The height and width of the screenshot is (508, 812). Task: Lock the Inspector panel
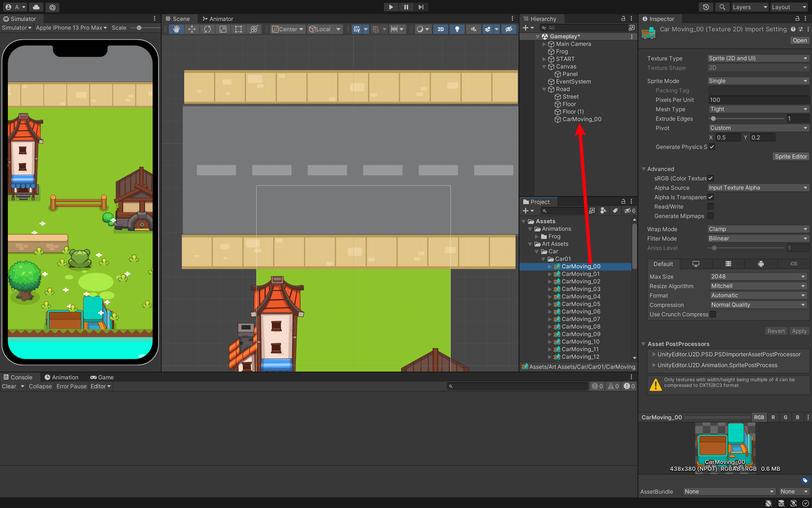[798, 19]
